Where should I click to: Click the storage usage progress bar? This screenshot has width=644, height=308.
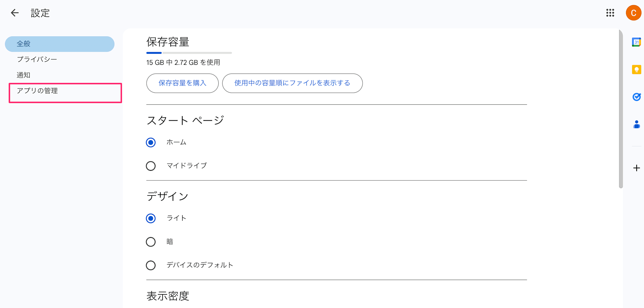point(189,53)
